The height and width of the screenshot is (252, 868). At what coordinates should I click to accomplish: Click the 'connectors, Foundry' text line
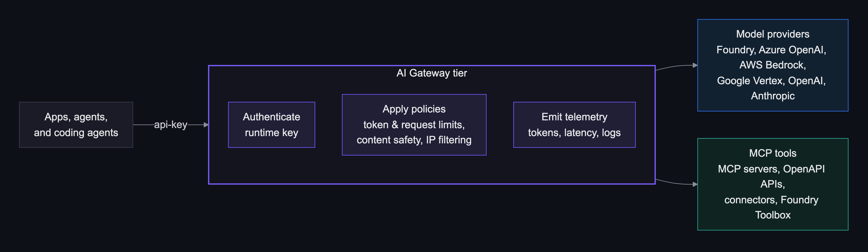click(771, 200)
